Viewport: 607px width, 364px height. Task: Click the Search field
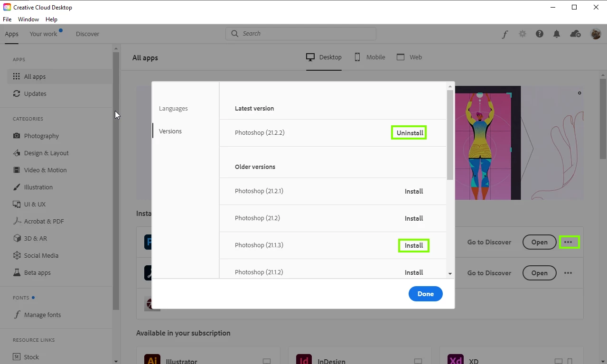click(x=301, y=34)
